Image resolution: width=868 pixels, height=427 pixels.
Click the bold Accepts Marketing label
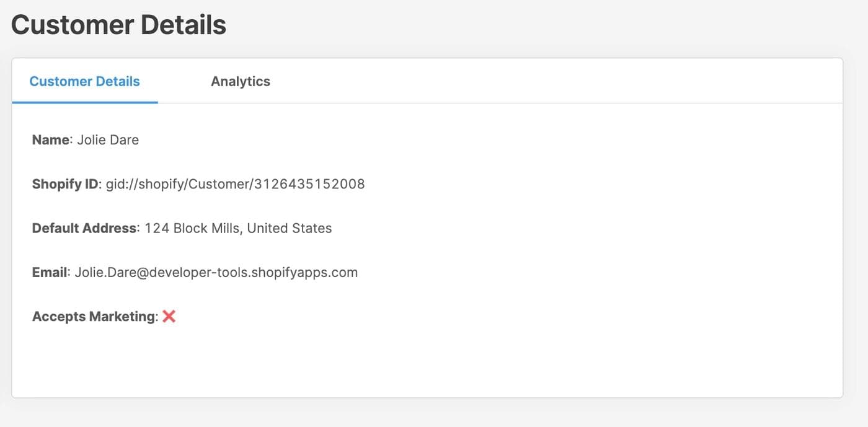(x=94, y=316)
